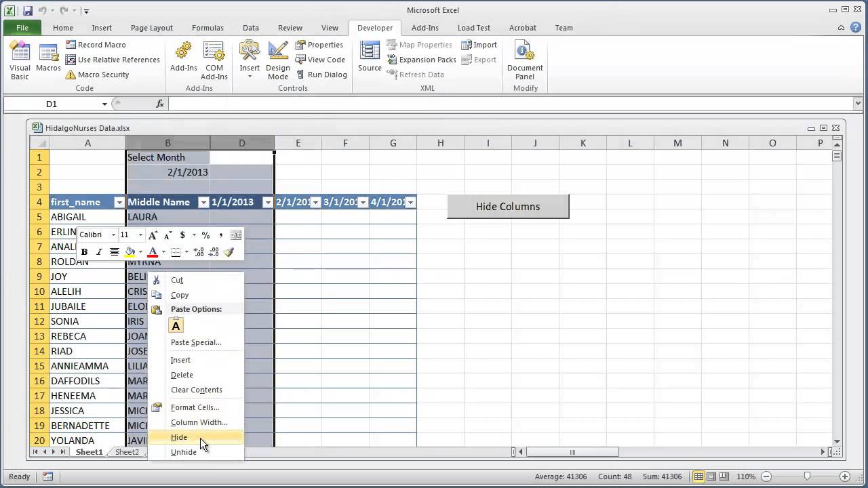Choose Hide from the context menu
This screenshot has width=868, height=488.
pyautogui.click(x=196, y=437)
